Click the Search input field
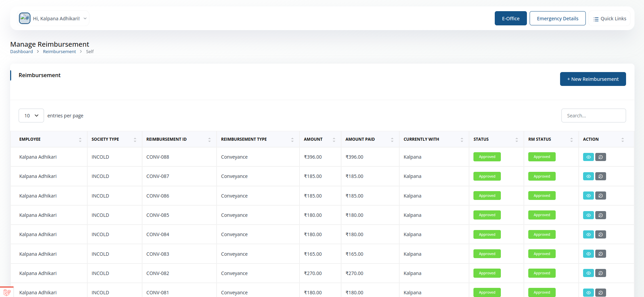 594,115
